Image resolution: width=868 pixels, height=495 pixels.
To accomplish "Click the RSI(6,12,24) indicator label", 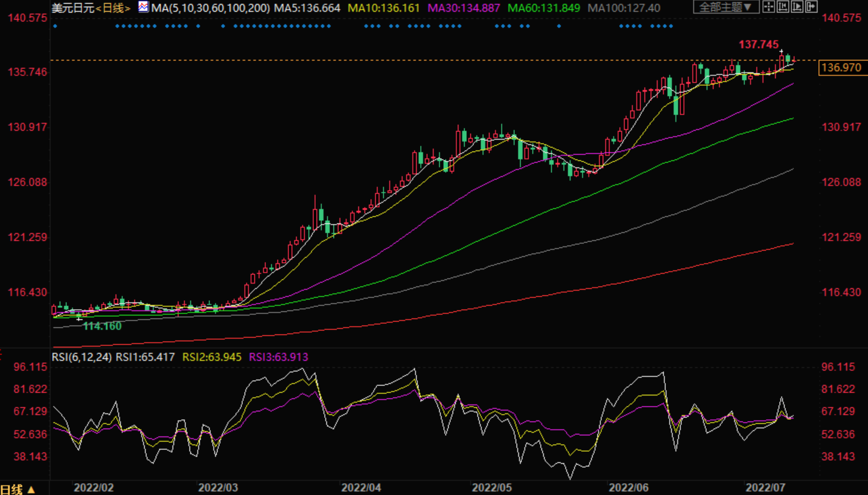I will tap(81, 357).
